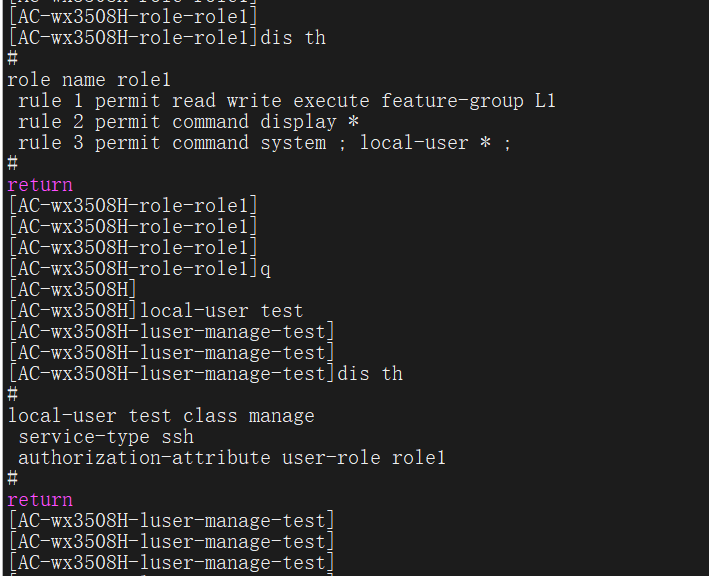Click the 'q' quit command

tap(265, 269)
